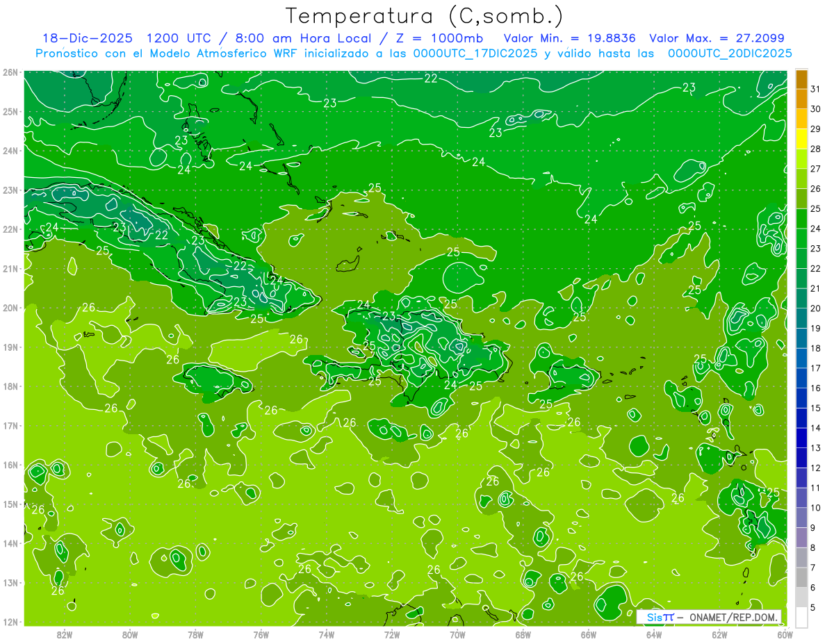834x644 pixels.
Task: Click the gray band between 6 and 7 on scale
Action: (801, 577)
